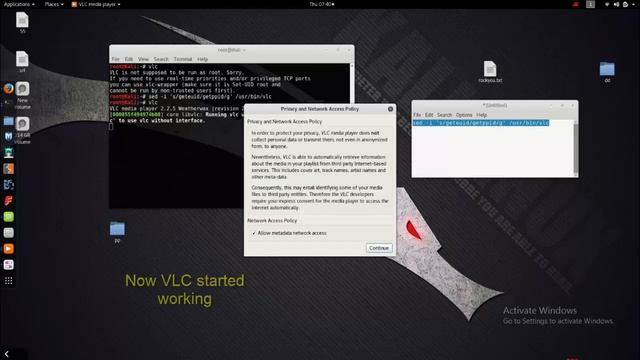
Task: Click 'VLC is not supposed to be run as root' line
Action: [176, 73]
